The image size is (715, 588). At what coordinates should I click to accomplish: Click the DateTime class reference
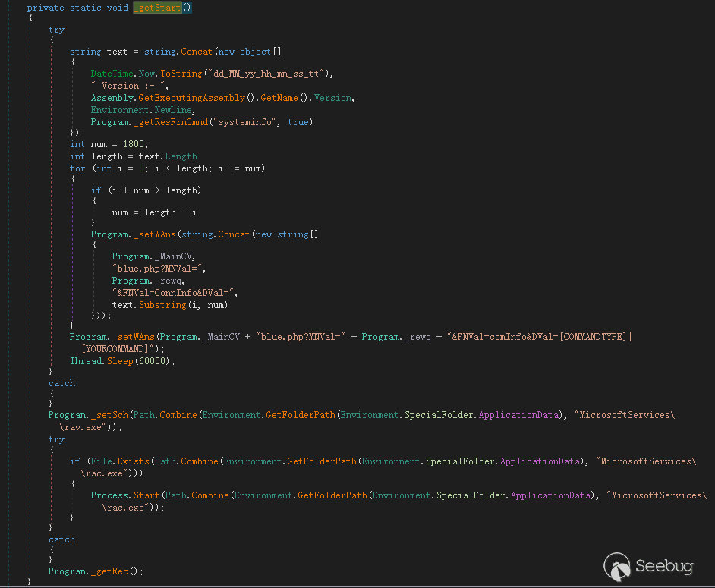click(112, 74)
